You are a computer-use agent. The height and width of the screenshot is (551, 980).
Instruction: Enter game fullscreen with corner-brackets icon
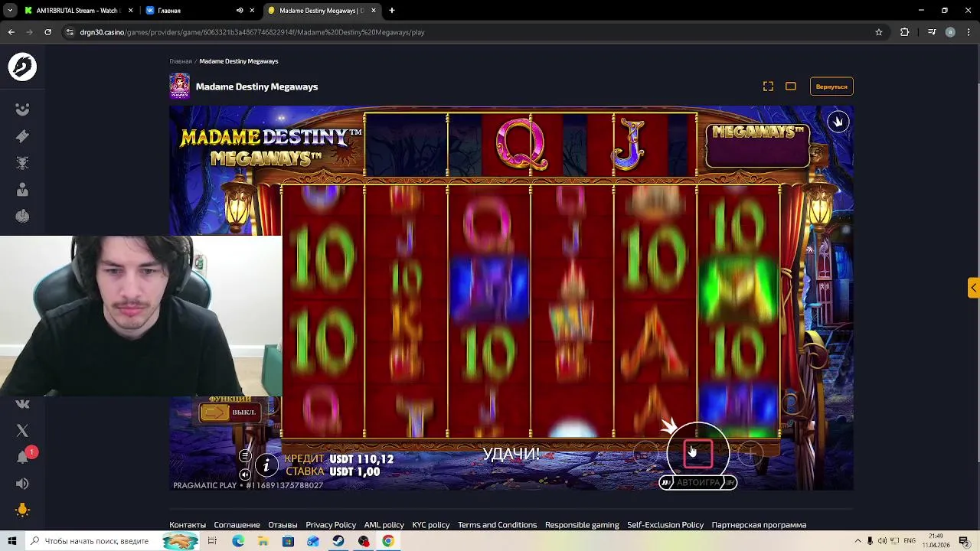pyautogui.click(x=768, y=86)
